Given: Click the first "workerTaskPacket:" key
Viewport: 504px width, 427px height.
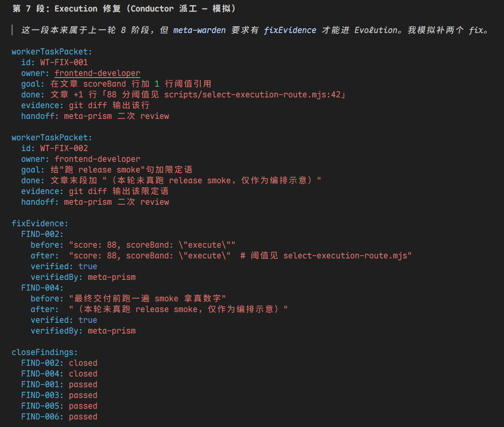Looking at the screenshot, I should pyautogui.click(x=52, y=52).
